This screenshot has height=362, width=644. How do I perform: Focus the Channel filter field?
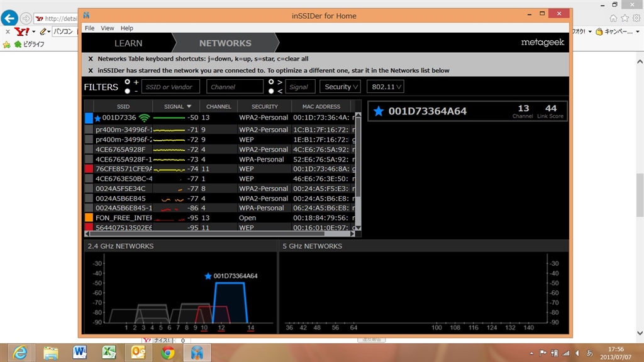[x=235, y=87]
